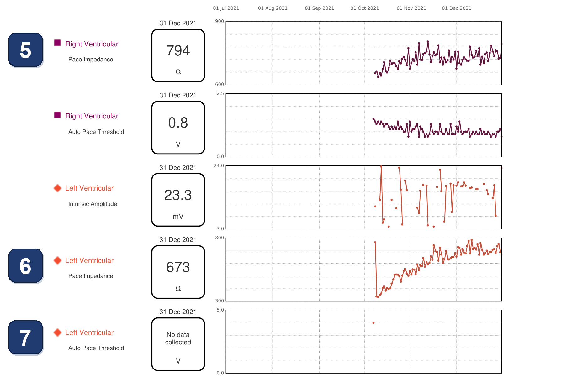Click "Pace Impedance" under Right Ventricular
588x377 pixels.
pyautogui.click(x=91, y=60)
